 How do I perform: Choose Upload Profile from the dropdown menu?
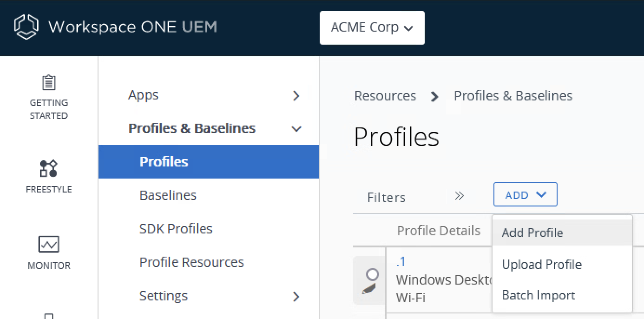click(x=541, y=264)
